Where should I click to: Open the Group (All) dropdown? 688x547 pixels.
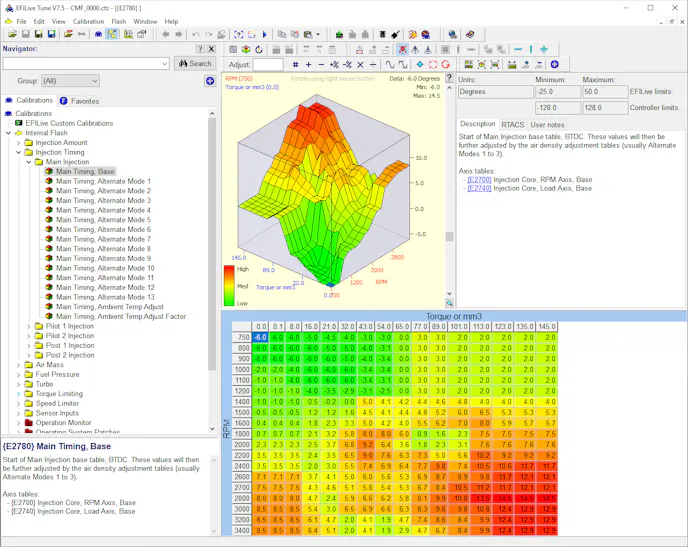pos(70,81)
